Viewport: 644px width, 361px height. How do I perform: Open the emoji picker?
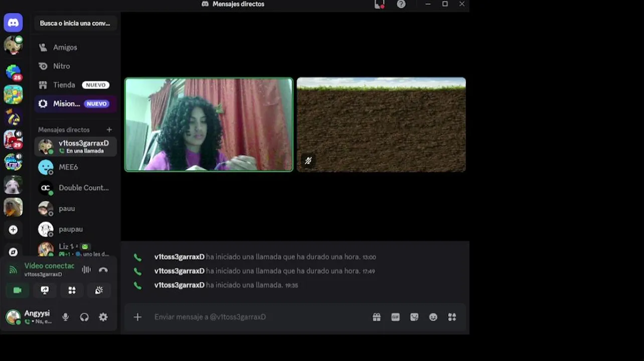pos(433,317)
